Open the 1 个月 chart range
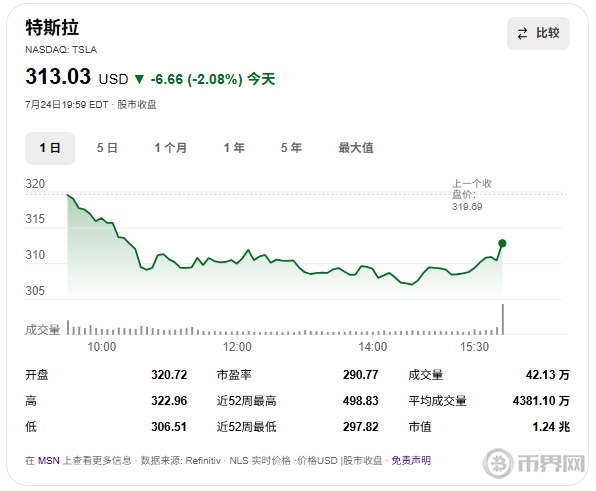This screenshot has width=596, height=491. [171, 148]
